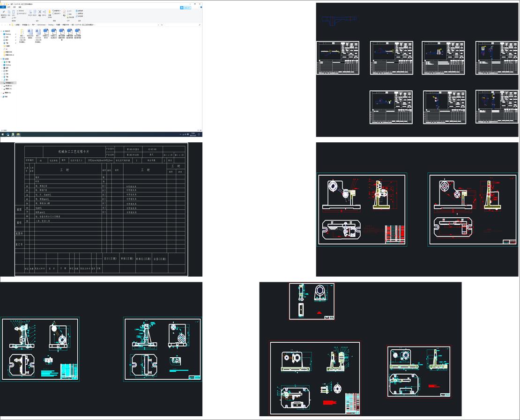Click the Rename icon in the ribbon
Viewport: 520px width, 420px height.
click(x=44, y=13)
